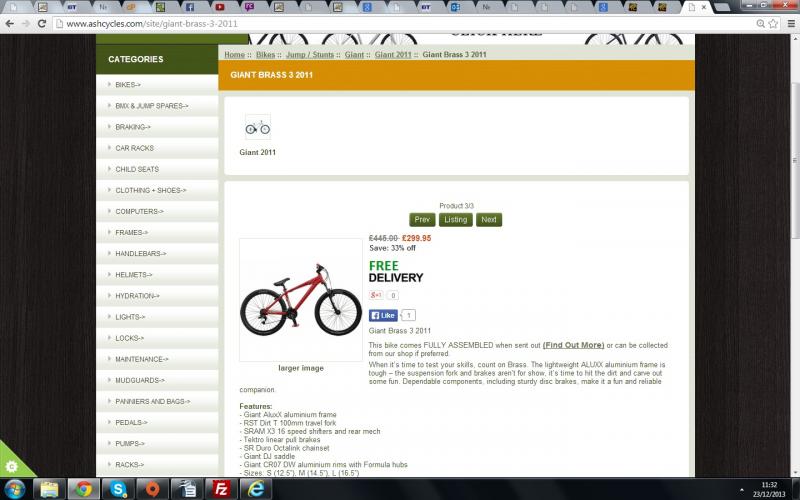
Task: Go to the Prev product button
Action: (x=422, y=219)
